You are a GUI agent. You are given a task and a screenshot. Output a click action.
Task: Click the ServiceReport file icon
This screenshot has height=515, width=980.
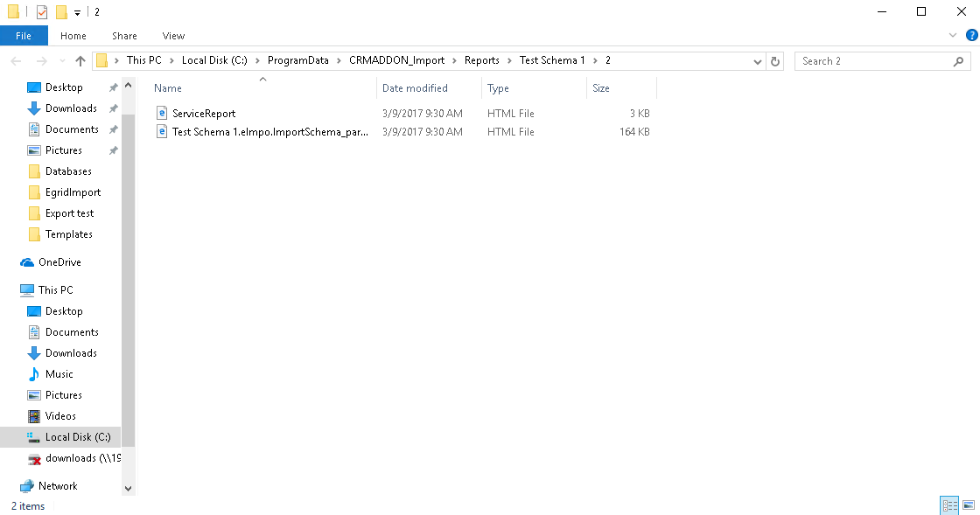(161, 113)
